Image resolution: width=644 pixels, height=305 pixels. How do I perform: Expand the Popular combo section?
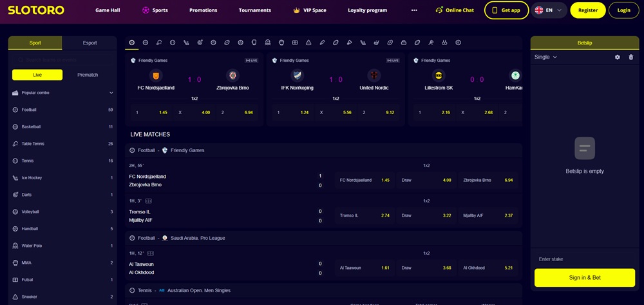coord(111,93)
